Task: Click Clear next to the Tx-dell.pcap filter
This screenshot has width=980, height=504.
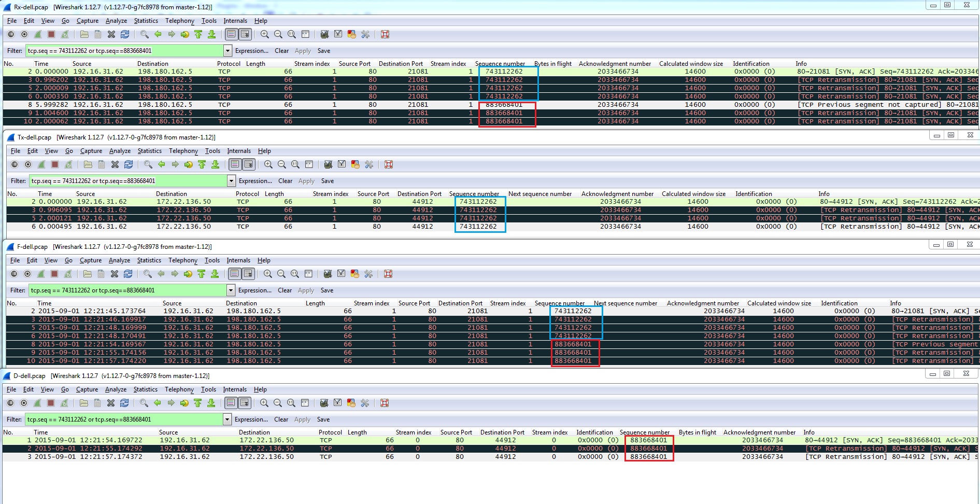Action: [285, 180]
